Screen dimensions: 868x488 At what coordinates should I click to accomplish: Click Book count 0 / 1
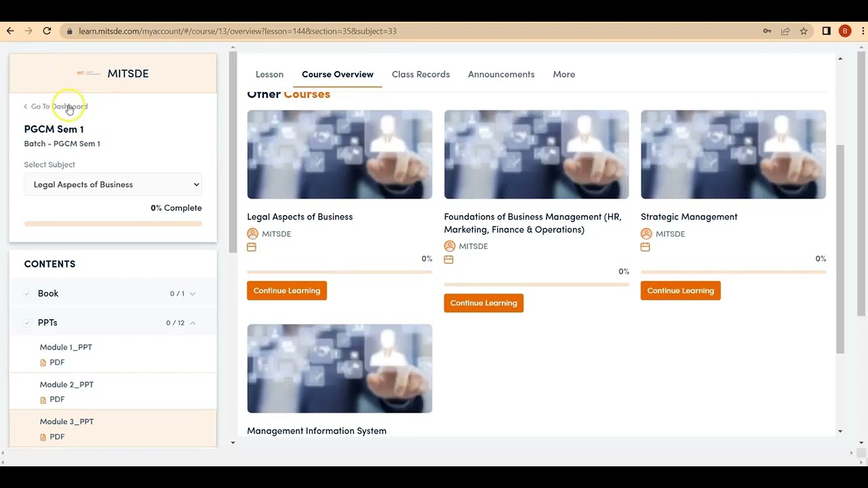(x=177, y=293)
